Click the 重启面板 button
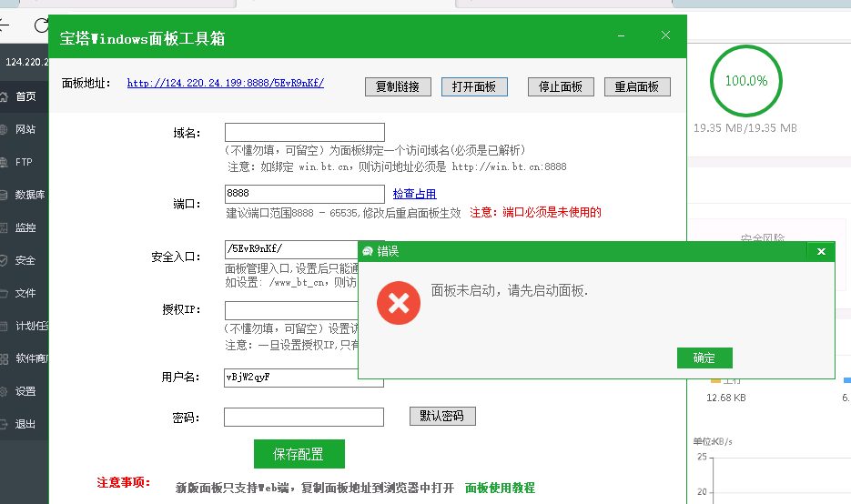 pyautogui.click(x=637, y=86)
